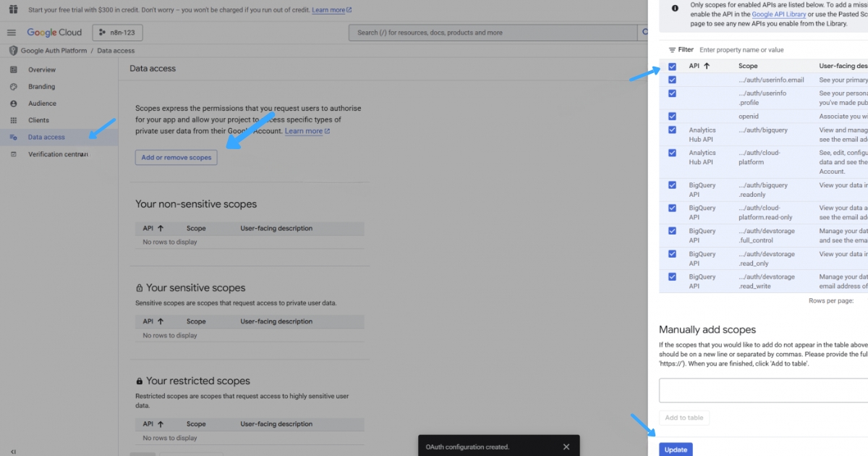Click the Filter icon above the scopes table
Screen dimensions: 868x456
pyautogui.click(x=674, y=49)
